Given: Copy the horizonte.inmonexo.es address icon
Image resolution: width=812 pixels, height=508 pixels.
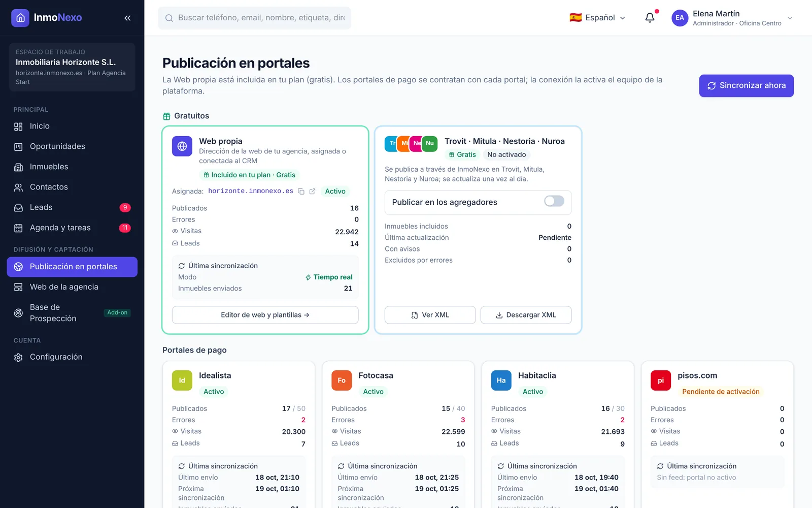Looking at the screenshot, I should pos(301,192).
